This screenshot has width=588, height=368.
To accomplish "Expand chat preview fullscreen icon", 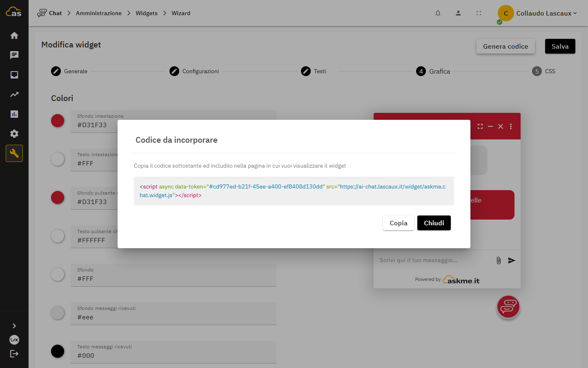I will click(x=480, y=126).
